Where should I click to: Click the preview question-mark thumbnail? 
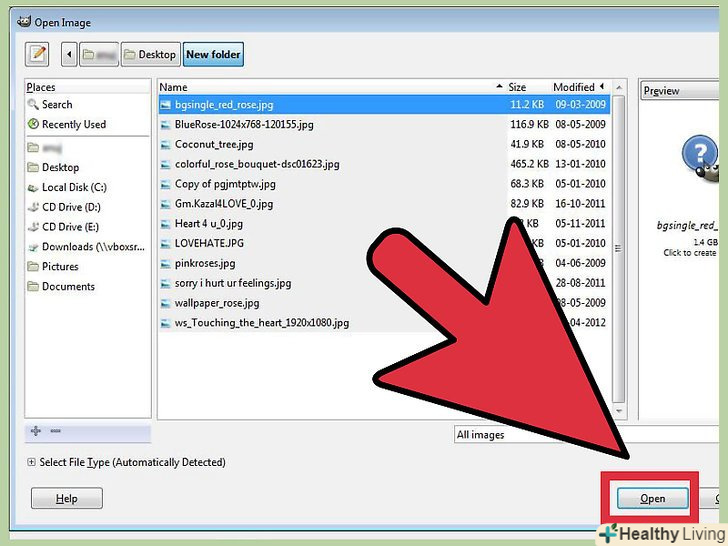(x=701, y=159)
